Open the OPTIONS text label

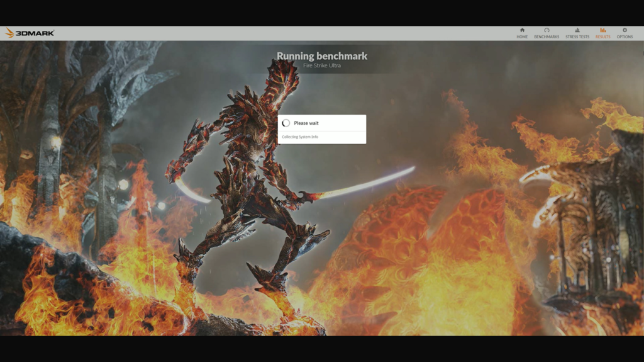pyautogui.click(x=625, y=37)
